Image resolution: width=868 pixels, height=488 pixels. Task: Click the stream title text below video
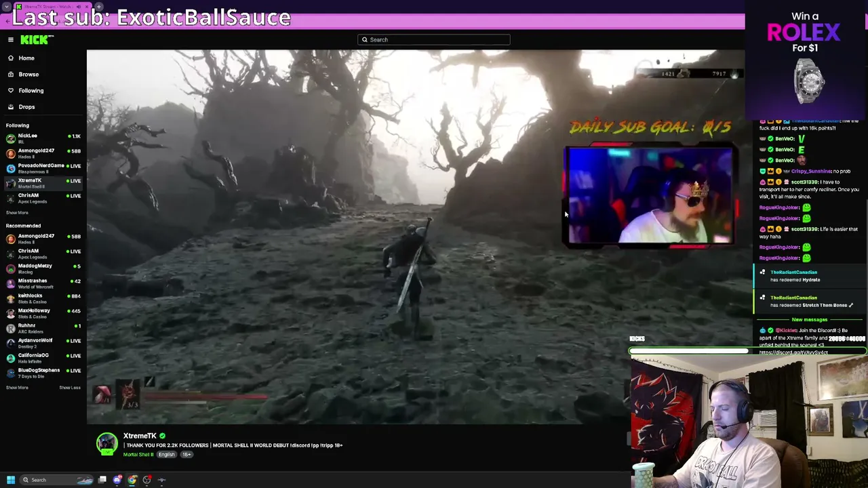[x=233, y=445]
